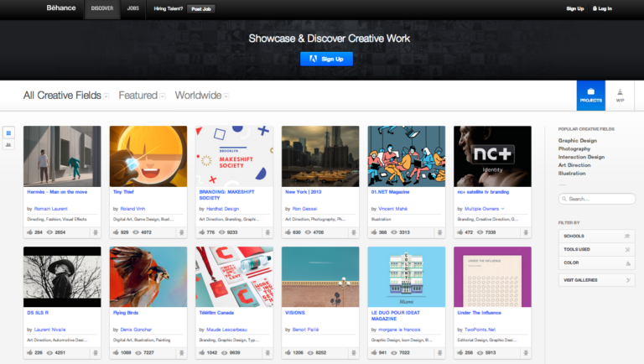This screenshot has height=364, width=644.
Task: Open the Discover nav item
Action: tap(102, 8)
